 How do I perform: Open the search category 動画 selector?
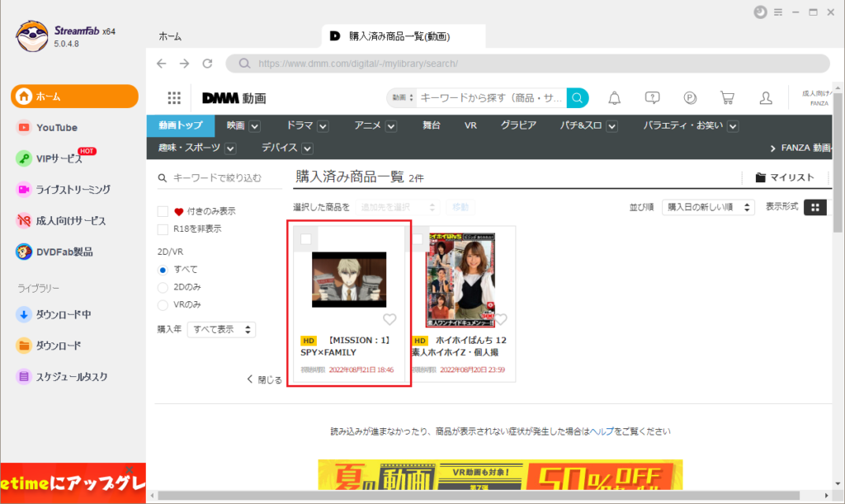tap(402, 98)
